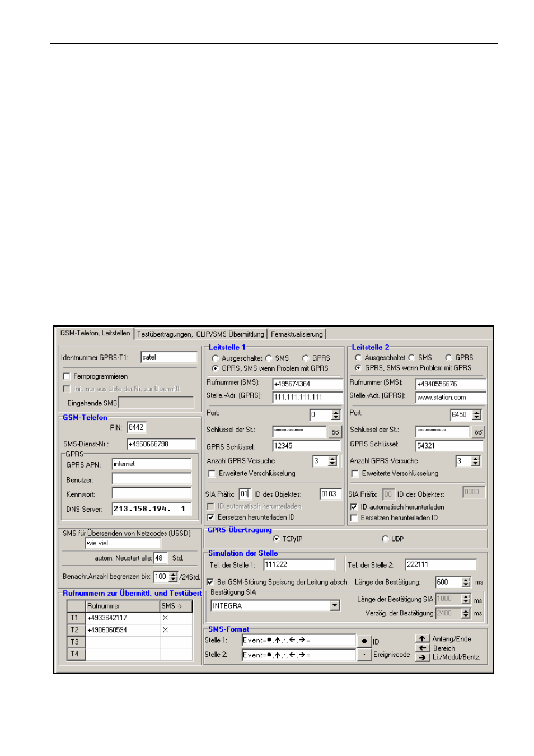This screenshot has height=756, width=534.
Task: Click Tel. der Stelle 1 field
Action: tap(299, 564)
